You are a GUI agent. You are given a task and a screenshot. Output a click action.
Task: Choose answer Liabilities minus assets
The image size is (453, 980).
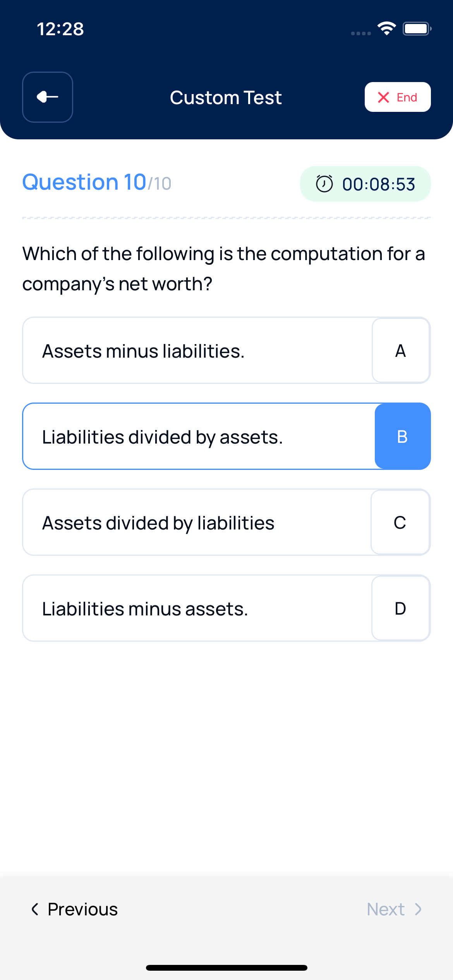[x=226, y=608]
